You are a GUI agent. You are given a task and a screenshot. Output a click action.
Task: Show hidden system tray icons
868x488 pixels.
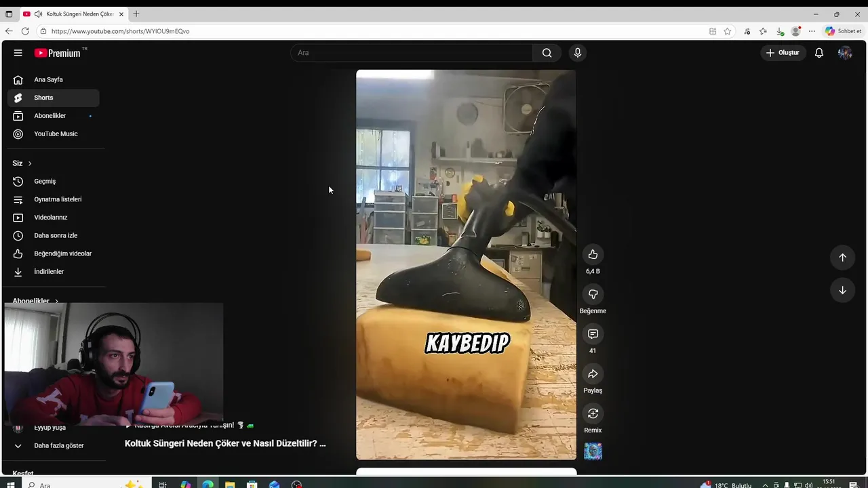click(x=766, y=485)
